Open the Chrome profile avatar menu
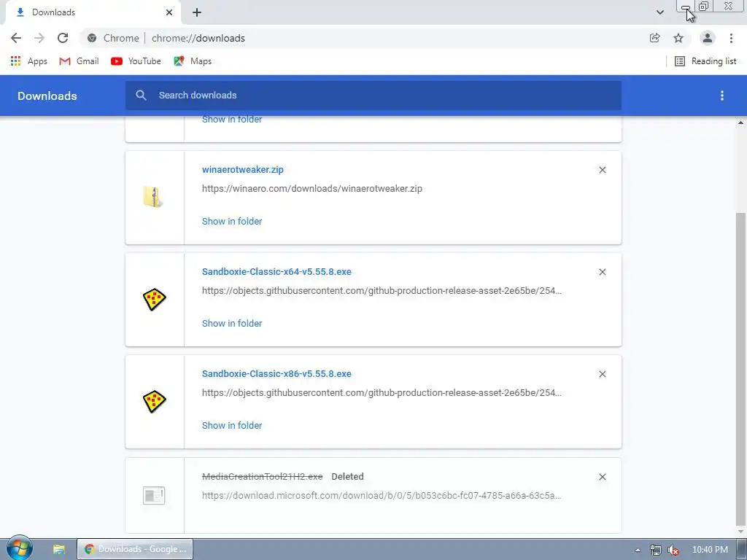This screenshot has width=747, height=560. pos(708,38)
